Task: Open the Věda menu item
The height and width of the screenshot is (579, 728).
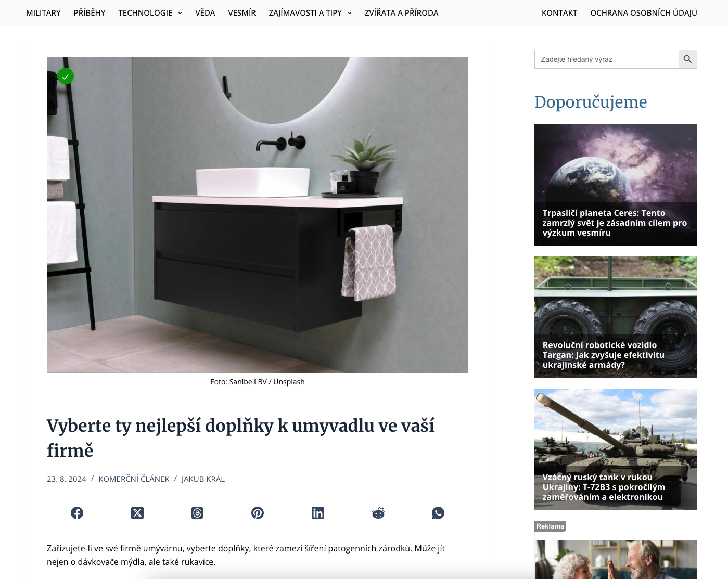Action: (x=205, y=12)
